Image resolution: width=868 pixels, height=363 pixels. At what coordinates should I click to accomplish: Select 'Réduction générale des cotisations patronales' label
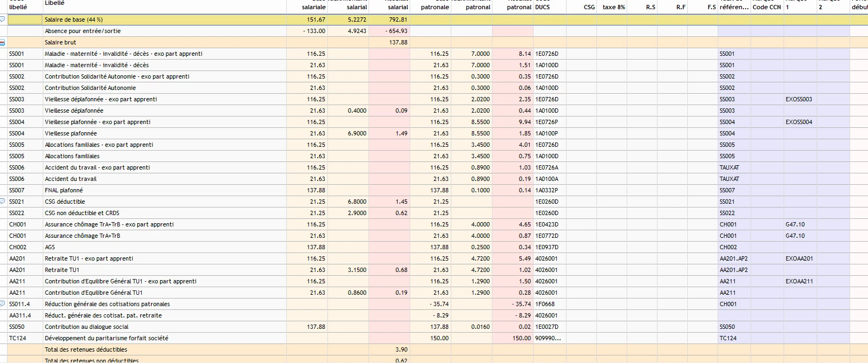click(107, 304)
